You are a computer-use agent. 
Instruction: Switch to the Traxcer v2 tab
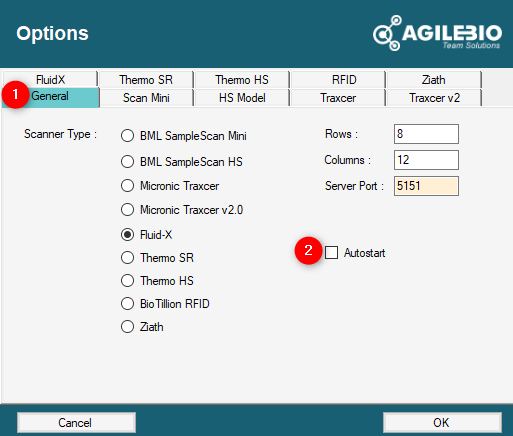tap(434, 98)
